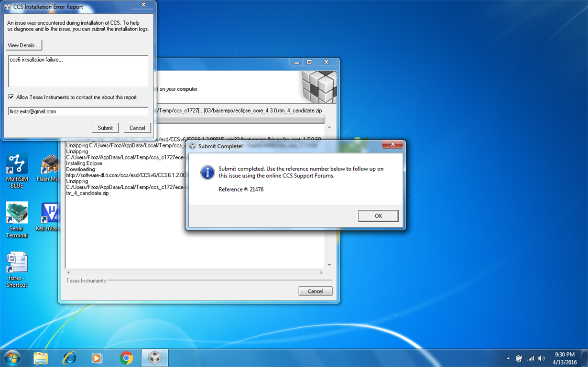
Task: Open Windows Media Player from taskbar
Action: click(x=97, y=357)
